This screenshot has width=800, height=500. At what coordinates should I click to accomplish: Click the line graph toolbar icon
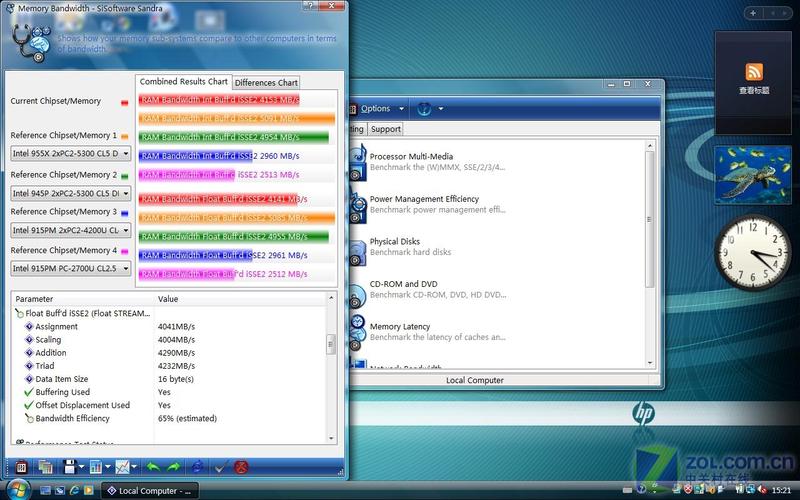click(x=122, y=467)
